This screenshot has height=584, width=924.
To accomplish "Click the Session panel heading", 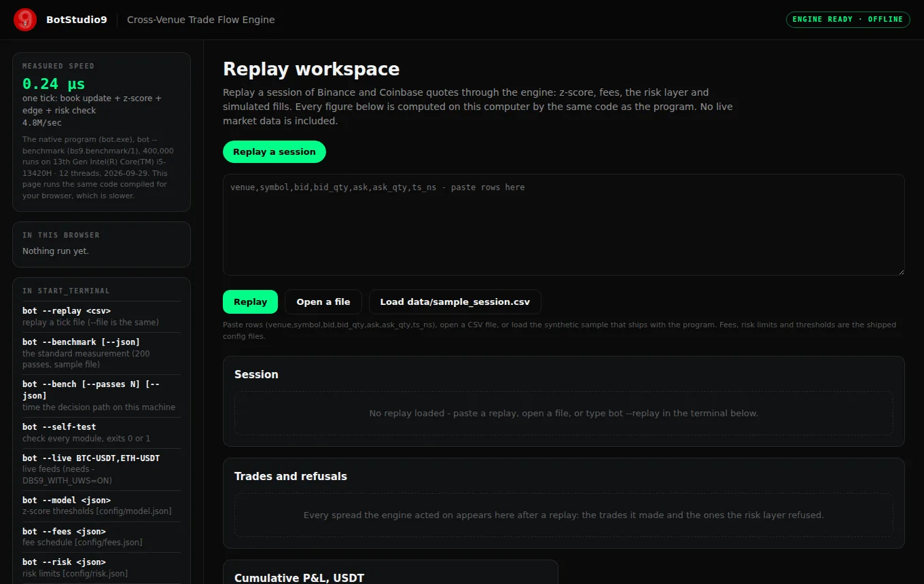I will [256, 375].
